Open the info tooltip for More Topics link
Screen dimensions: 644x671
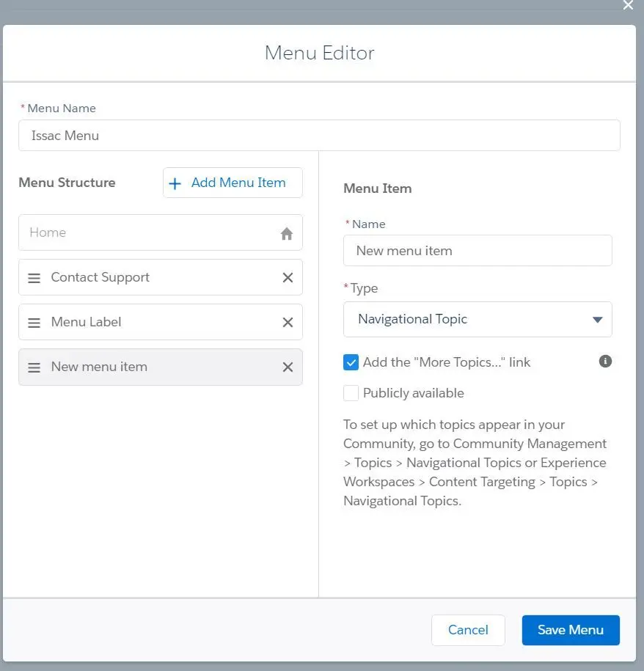tap(605, 362)
